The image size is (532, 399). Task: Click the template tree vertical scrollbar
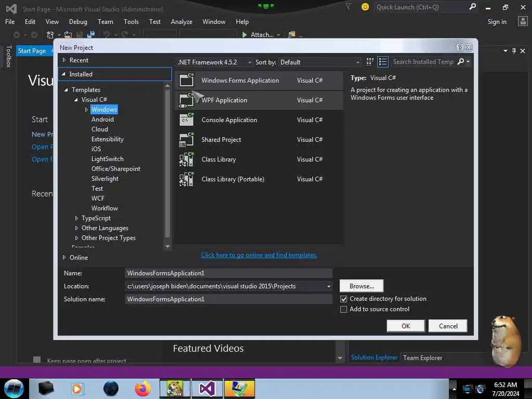coord(167,163)
